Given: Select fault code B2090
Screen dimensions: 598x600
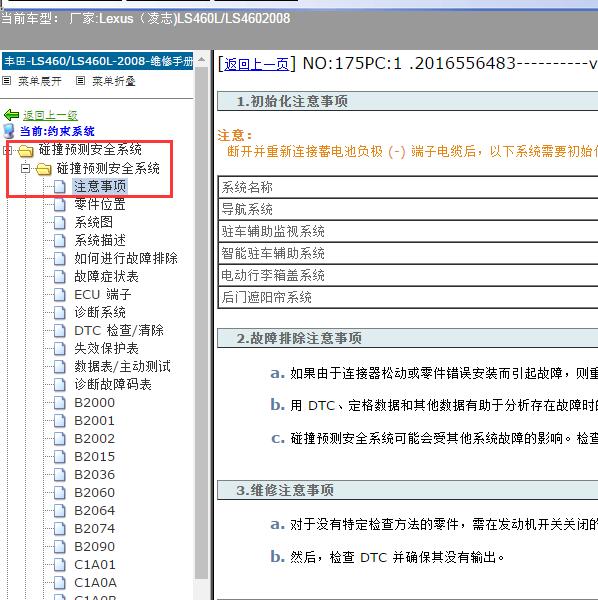Looking at the screenshot, I should (95, 546).
